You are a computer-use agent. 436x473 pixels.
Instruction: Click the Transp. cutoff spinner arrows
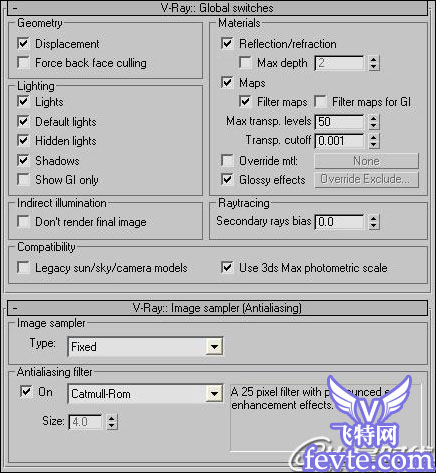point(374,141)
